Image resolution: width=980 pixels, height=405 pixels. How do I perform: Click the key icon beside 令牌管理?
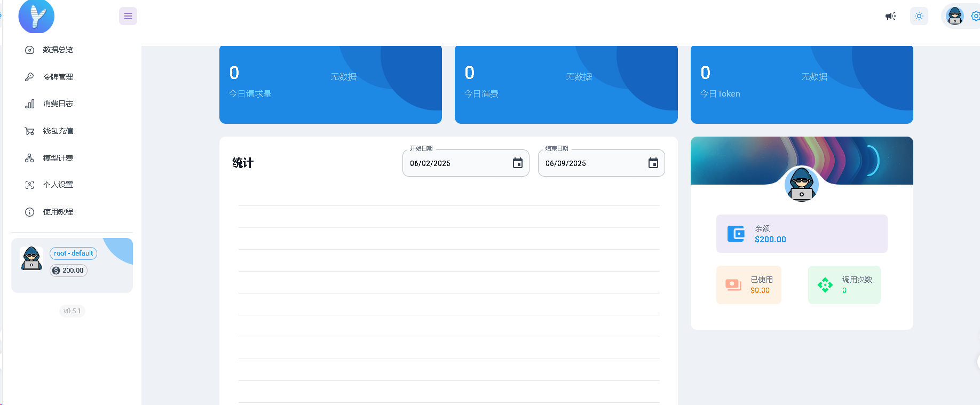(30, 77)
